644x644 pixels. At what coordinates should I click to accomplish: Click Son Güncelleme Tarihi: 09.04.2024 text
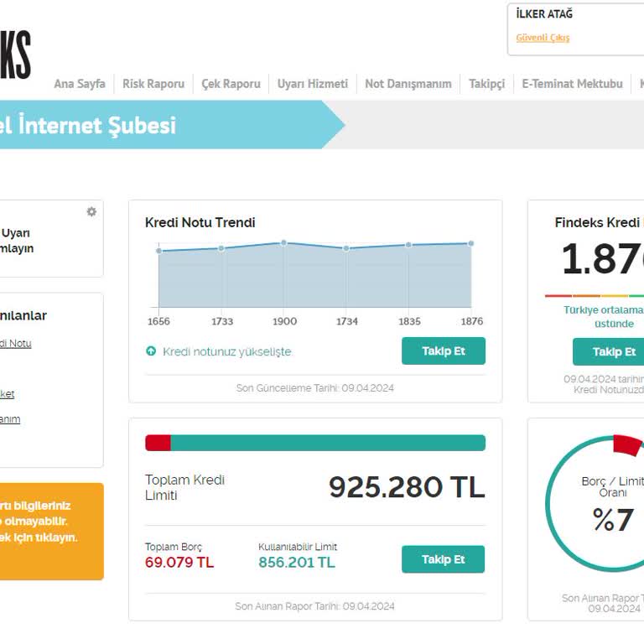[315, 388]
